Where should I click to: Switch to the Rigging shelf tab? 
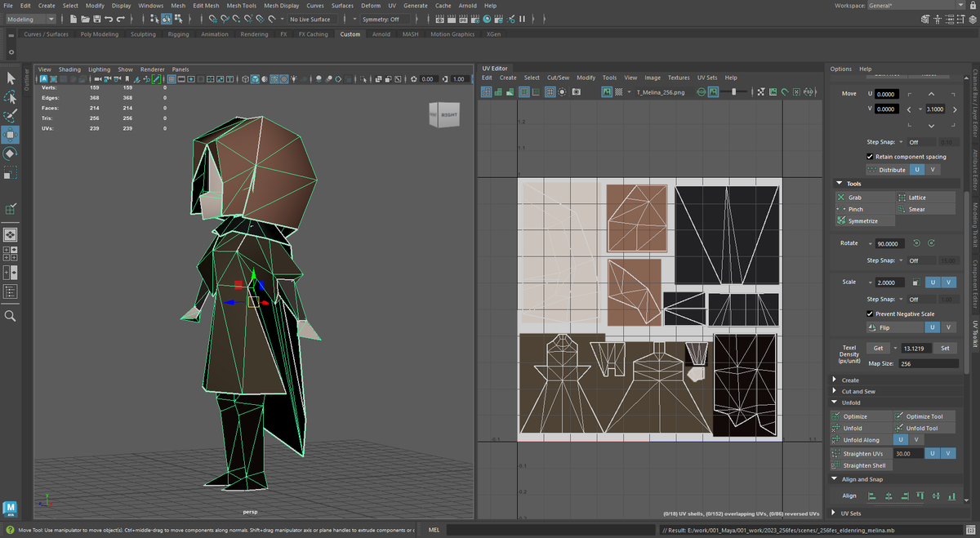[x=178, y=34]
